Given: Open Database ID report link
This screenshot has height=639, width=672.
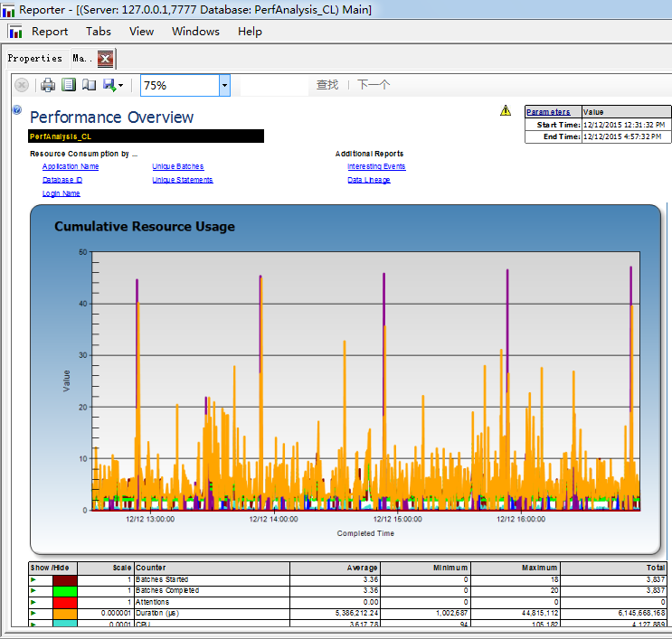Looking at the screenshot, I should click(x=62, y=180).
